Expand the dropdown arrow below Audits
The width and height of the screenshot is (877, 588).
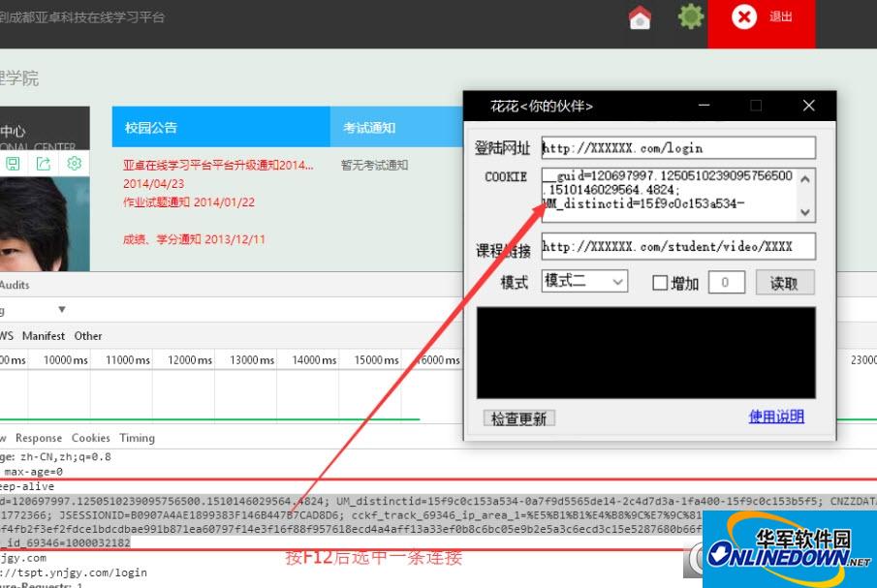point(61,309)
